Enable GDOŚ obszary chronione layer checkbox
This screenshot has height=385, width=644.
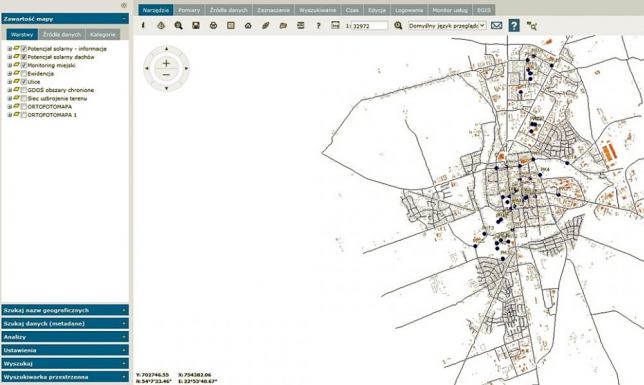click(24, 90)
